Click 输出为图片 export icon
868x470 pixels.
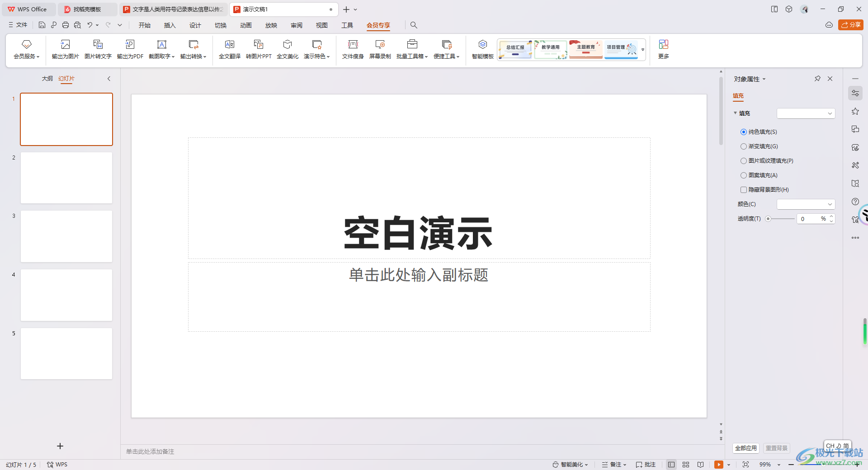coord(65,49)
